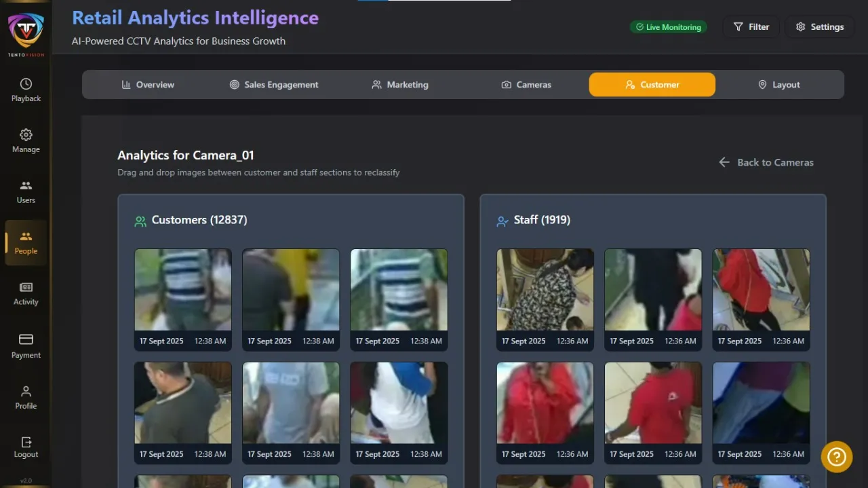Open help using the question mark icon
Screen dimensions: 868x488
pyautogui.click(x=836, y=457)
